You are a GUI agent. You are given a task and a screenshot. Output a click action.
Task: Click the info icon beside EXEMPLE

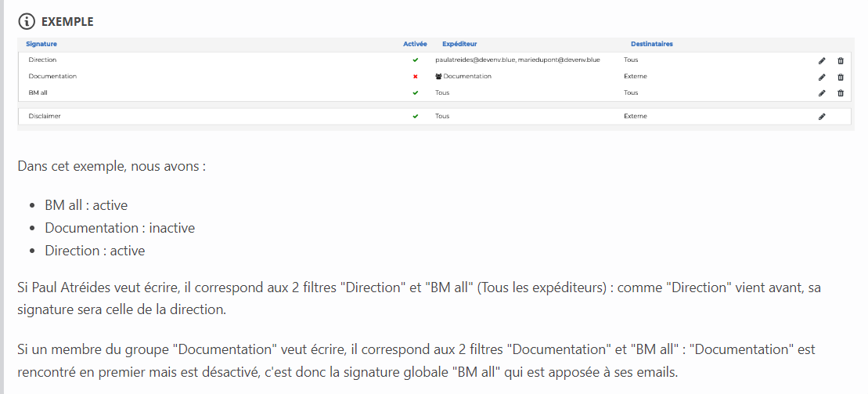[27, 22]
